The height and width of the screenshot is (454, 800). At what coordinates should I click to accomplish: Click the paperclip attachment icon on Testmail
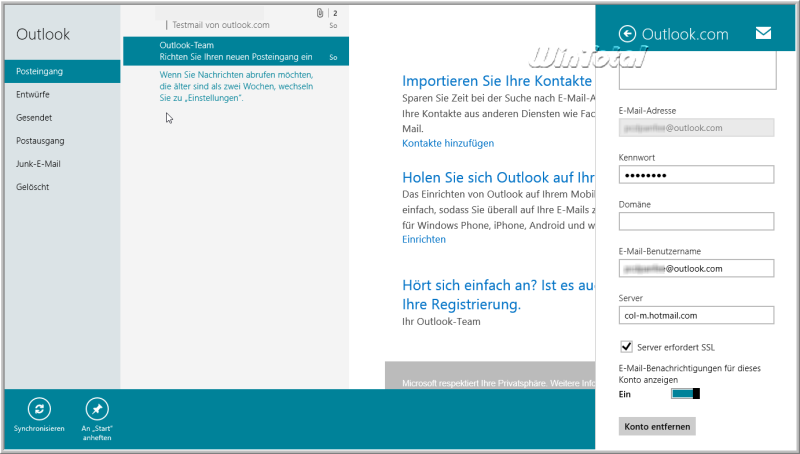coord(320,13)
